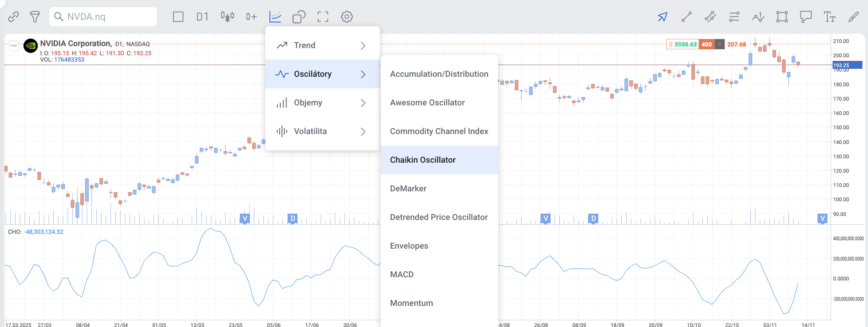Open the D1 timeframe selector
Screen dimensions: 868x327
tap(202, 17)
